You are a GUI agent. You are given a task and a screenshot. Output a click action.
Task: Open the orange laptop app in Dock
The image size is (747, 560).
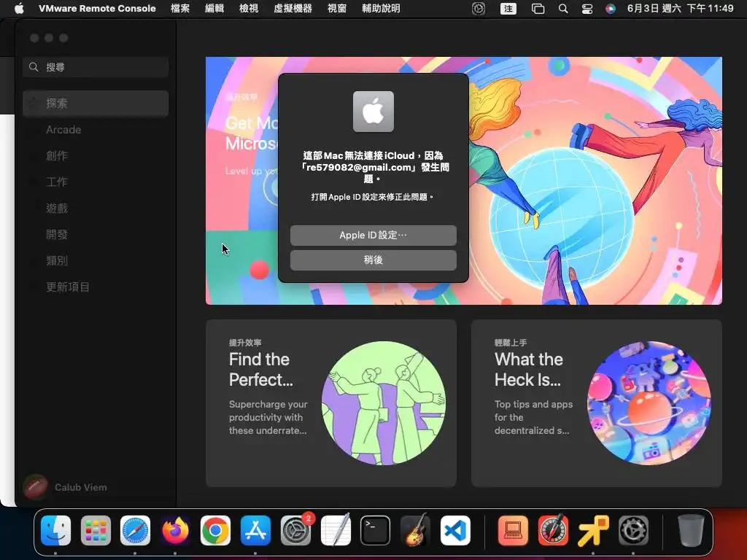click(x=513, y=531)
